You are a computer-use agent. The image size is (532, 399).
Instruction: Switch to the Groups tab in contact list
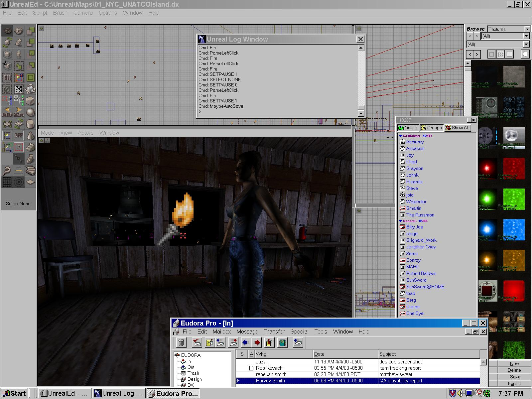tap(432, 128)
